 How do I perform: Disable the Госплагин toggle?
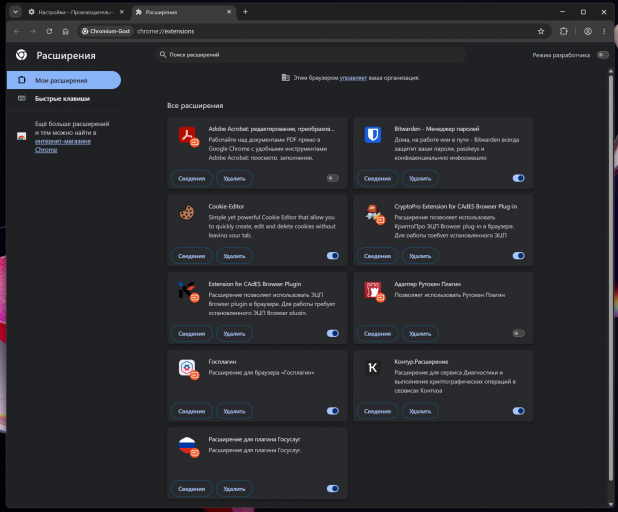point(333,411)
